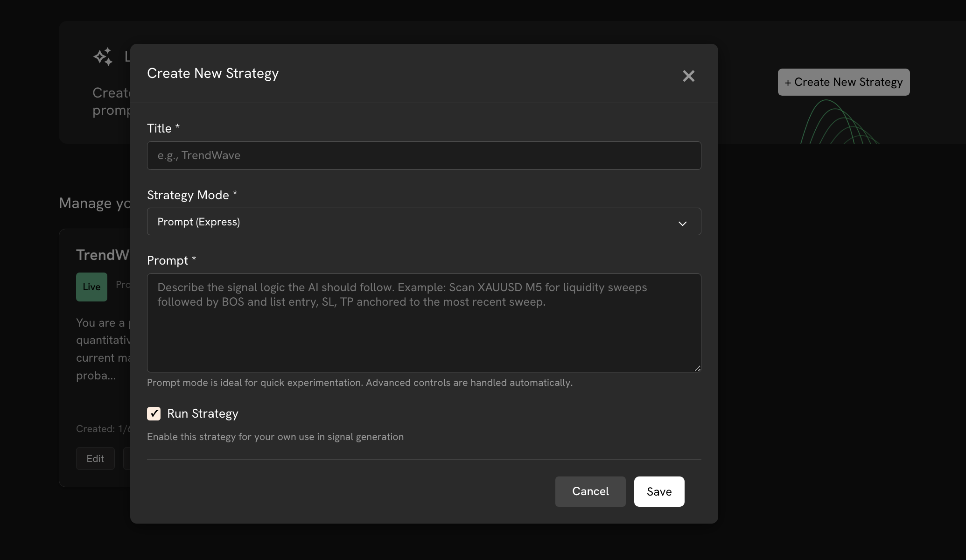Viewport: 966px width, 560px height.
Task: Click the Prompt field label
Action: pyautogui.click(x=168, y=260)
